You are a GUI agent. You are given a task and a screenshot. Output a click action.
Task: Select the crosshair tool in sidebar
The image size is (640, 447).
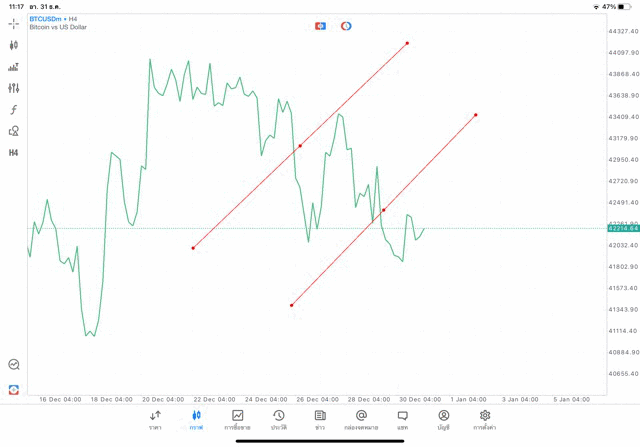[14, 23]
